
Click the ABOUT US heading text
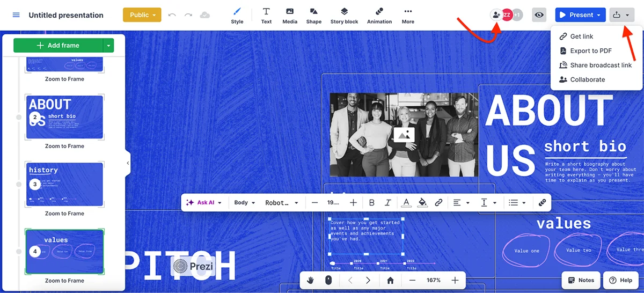[549, 135]
